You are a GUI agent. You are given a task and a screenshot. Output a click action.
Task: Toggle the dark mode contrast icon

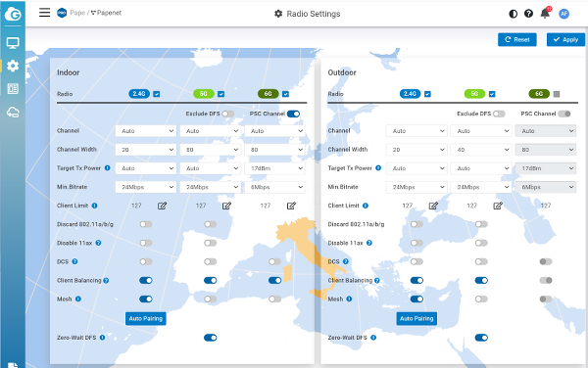click(513, 14)
